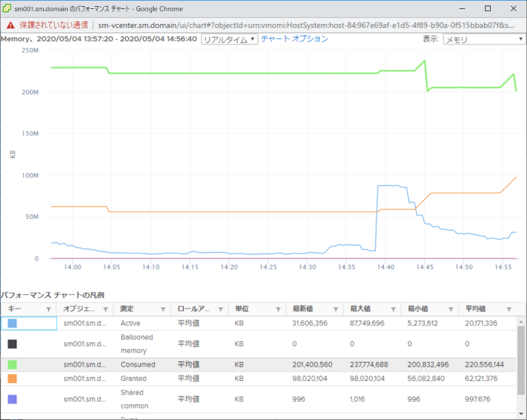This screenshot has width=527, height=420.
Task: Sort by the 最新値 column header
Action: point(303,309)
